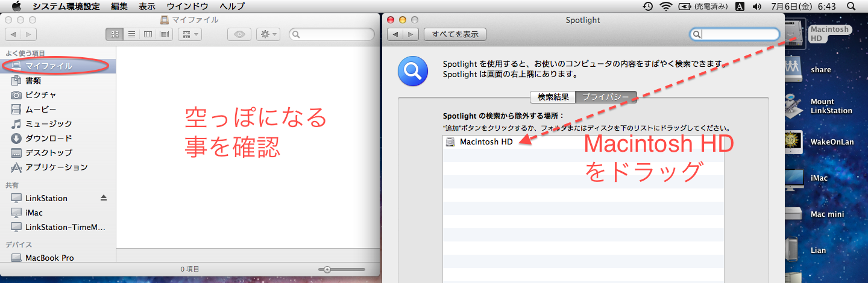The width and height of the screenshot is (868, 283).
Task: Click the Finder search field
Action: click(x=332, y=34)
